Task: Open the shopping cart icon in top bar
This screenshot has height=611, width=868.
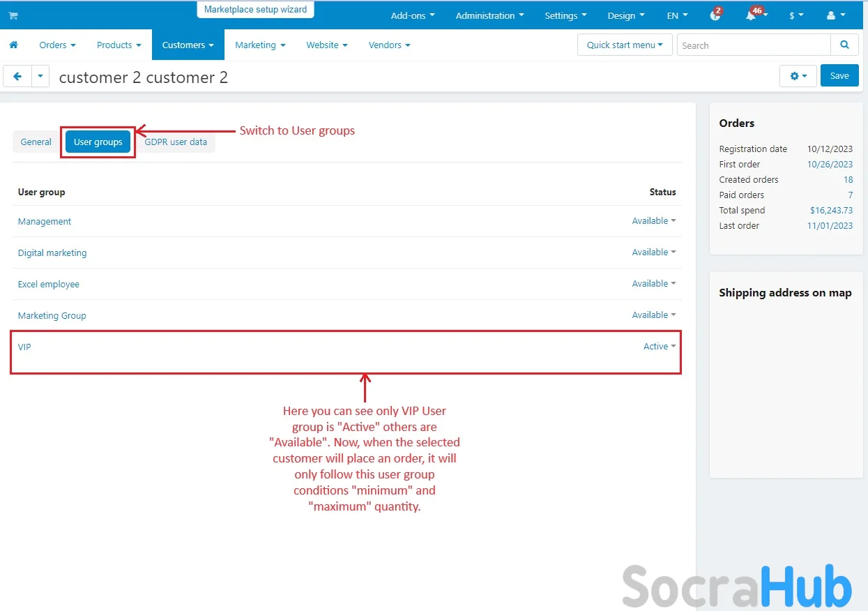Action: pyautogui.click(x=13, y=15)
